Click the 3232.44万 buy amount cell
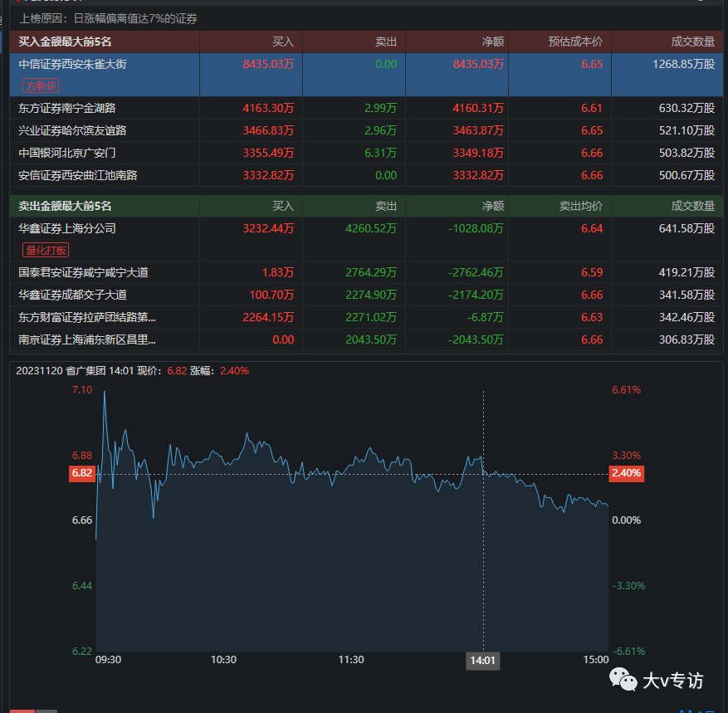Image resolution: width=728 pixels, height=713 pixels. pyautogui.click(x=268, y=228)
